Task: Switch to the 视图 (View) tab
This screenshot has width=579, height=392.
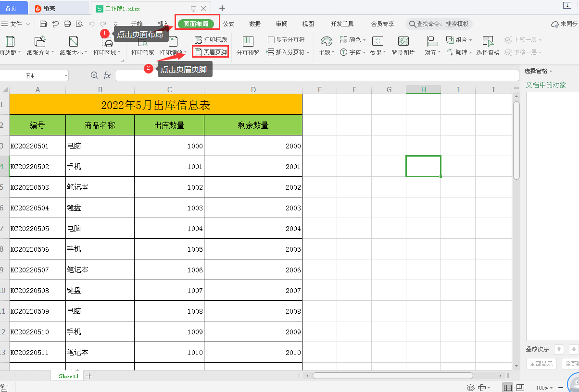Action: tap(308, 24)
